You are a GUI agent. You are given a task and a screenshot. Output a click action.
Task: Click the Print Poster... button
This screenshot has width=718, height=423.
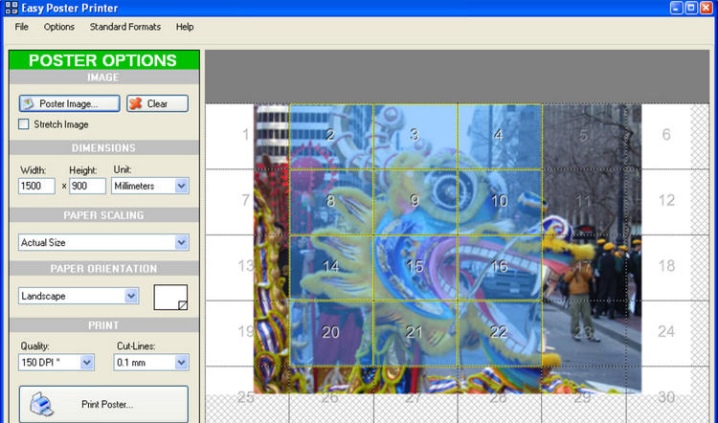[103, 404]
